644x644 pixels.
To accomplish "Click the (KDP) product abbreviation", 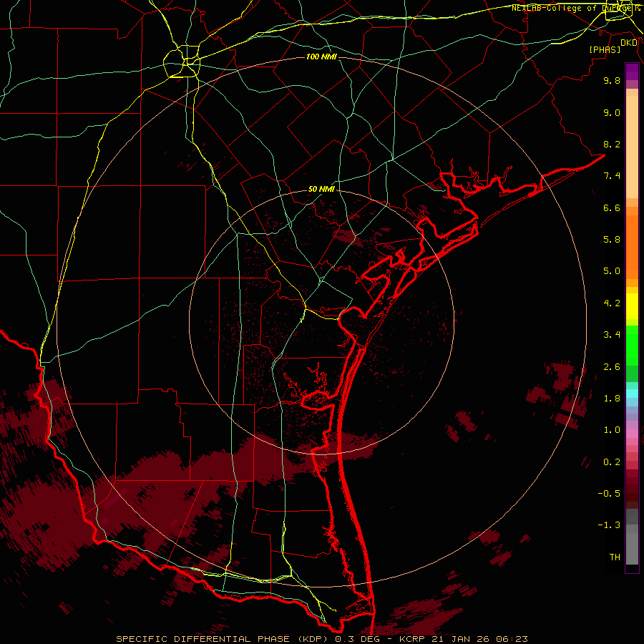I will point(312,639).
